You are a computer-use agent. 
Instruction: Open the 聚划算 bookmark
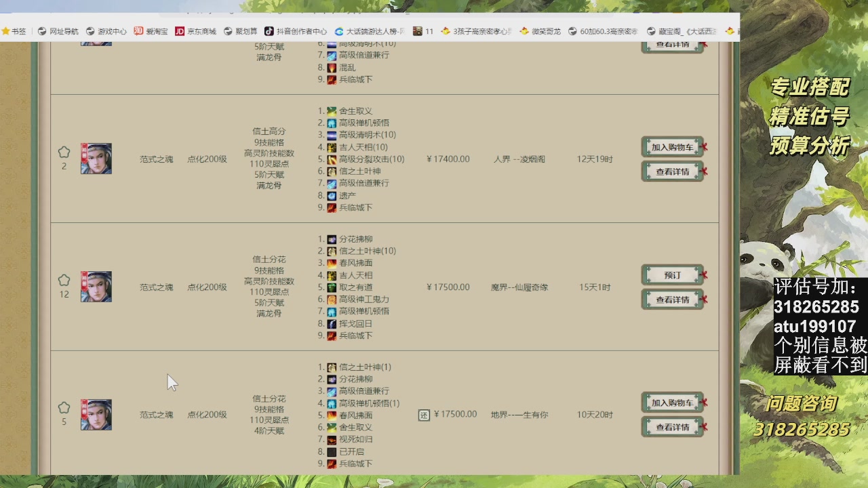(240, 31)
